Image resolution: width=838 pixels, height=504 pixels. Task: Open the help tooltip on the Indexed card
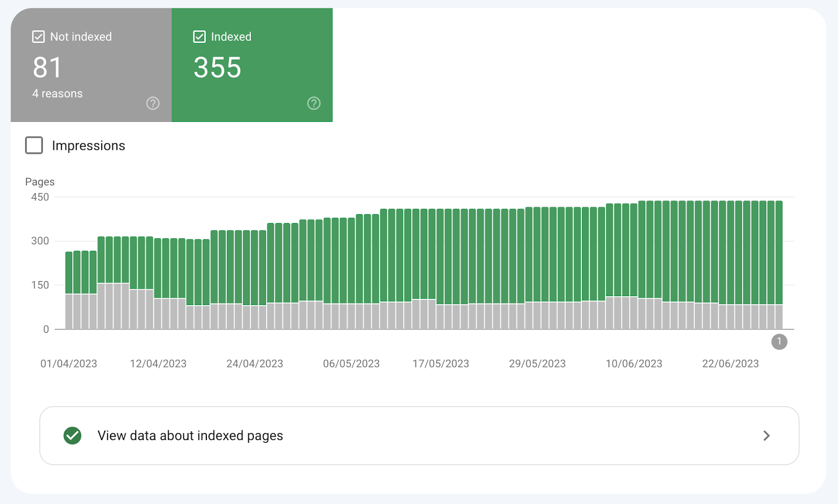[x=314, y=104]
